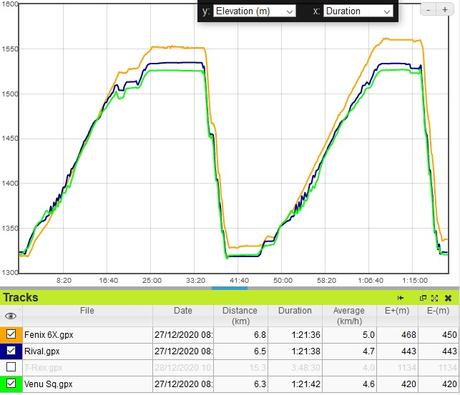460x395 pixels.
Task: Click the detach window icon in Tracks header
Action: 423,298
